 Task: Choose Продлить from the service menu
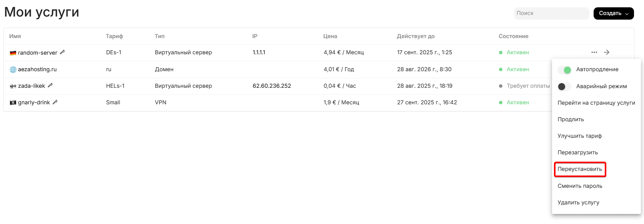tap(571, 119)
